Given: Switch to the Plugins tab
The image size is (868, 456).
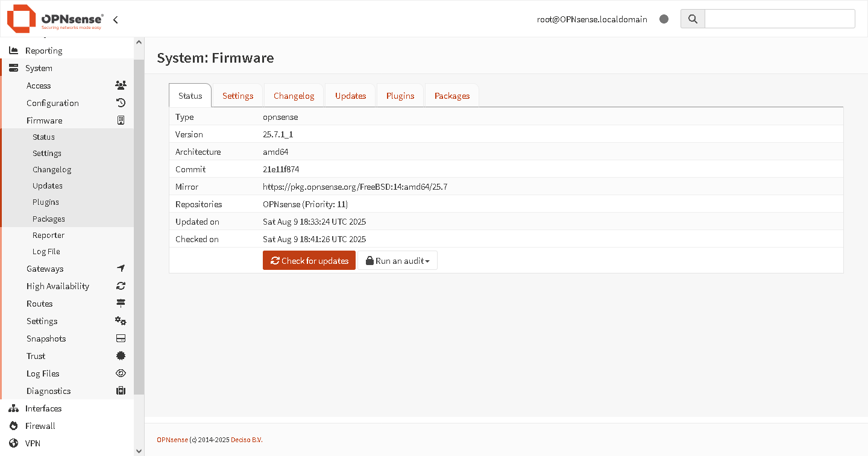Looking at the screenshot, I should [x=400, y=95].
